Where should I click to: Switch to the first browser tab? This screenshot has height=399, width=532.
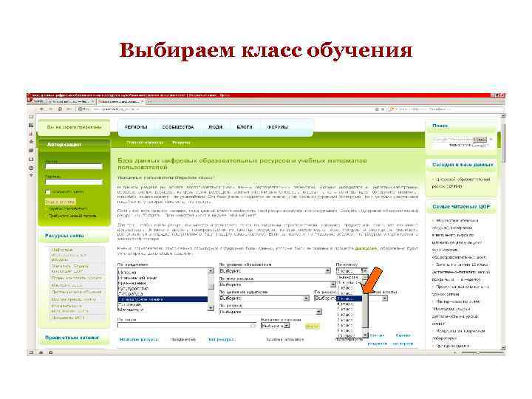coord(70,101)
